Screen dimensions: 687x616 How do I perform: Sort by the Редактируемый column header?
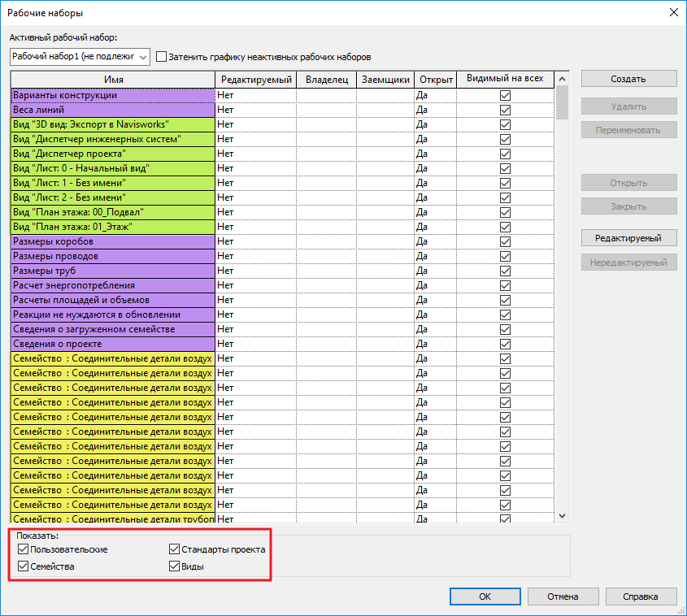coord(256,80)
